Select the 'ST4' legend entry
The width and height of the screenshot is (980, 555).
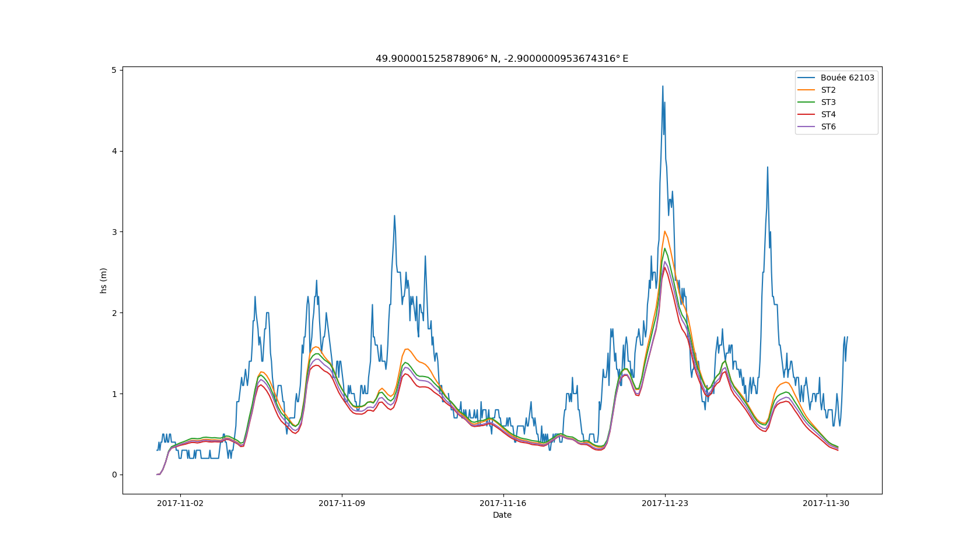tap(828, 114)
